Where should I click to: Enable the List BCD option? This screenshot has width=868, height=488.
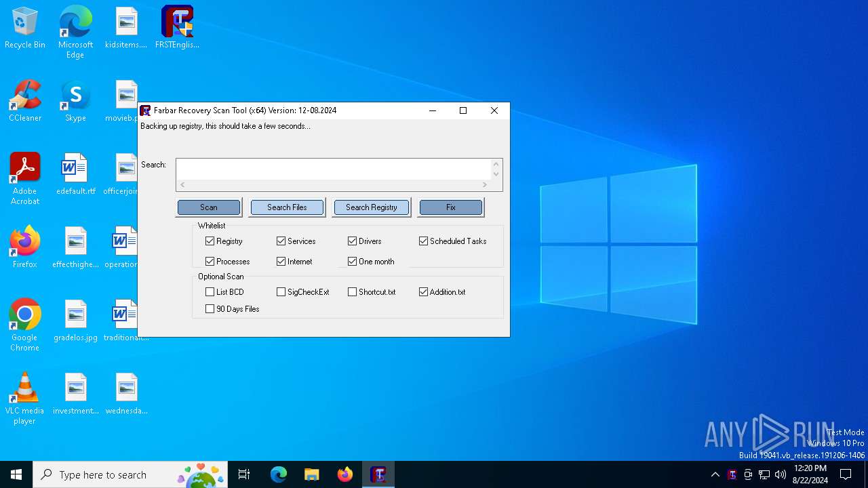pyautogui.click(x=210, y=292)
